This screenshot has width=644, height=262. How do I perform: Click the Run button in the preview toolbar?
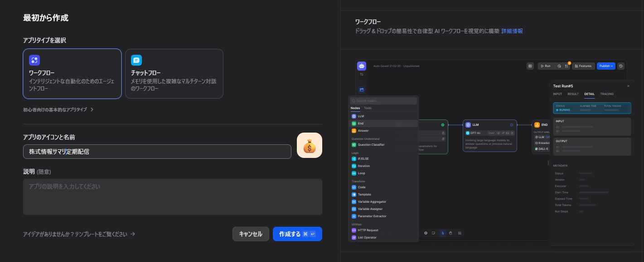pos(546,66)
